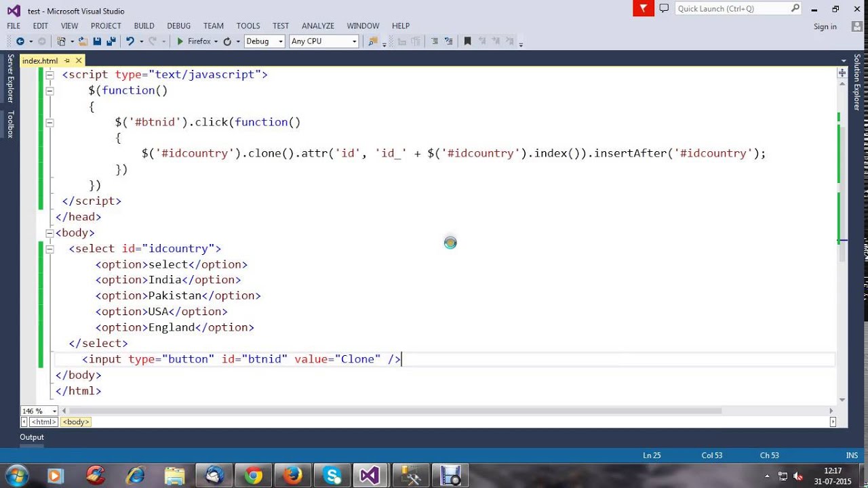Open the Windows Start menu

[16, 475]
